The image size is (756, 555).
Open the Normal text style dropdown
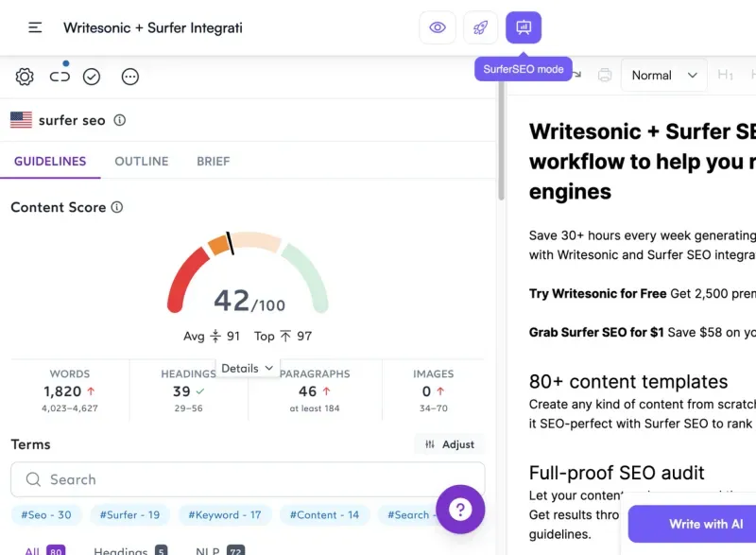pyautogui.click(x=664, y=76)
